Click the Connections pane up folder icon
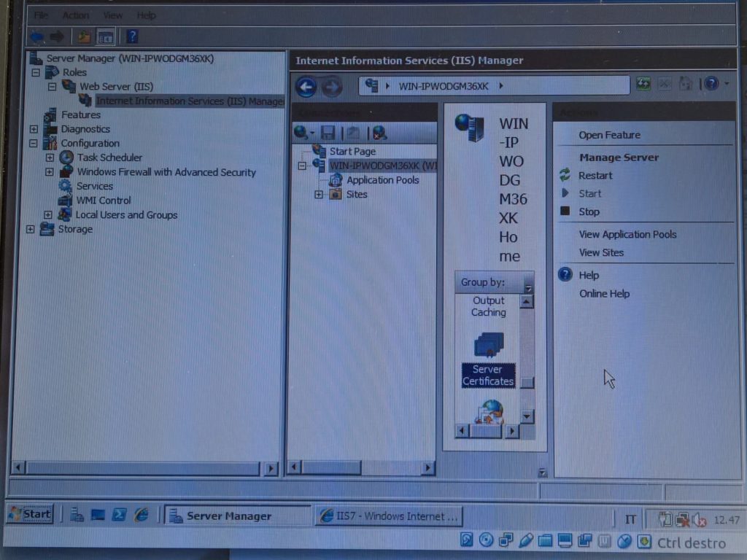 click(353, 133)
